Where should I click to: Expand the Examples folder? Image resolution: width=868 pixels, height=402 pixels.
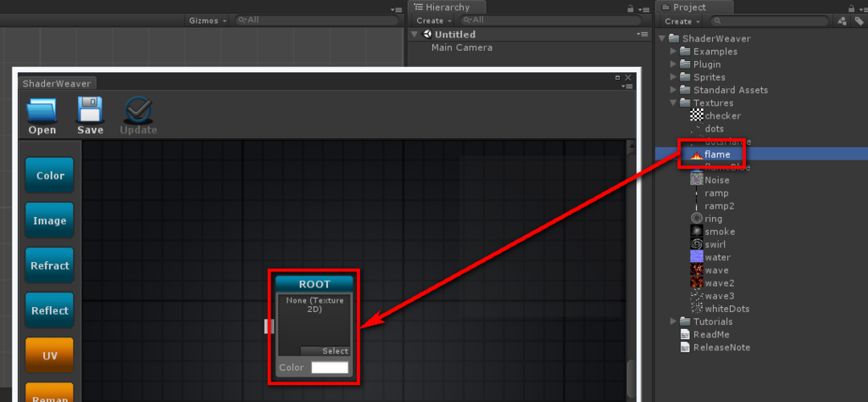click(x=673, y=51)
